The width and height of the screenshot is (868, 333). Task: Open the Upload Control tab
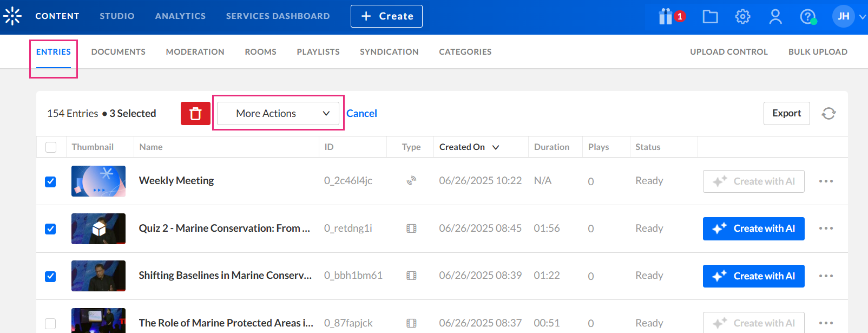(x=729, y=52)
